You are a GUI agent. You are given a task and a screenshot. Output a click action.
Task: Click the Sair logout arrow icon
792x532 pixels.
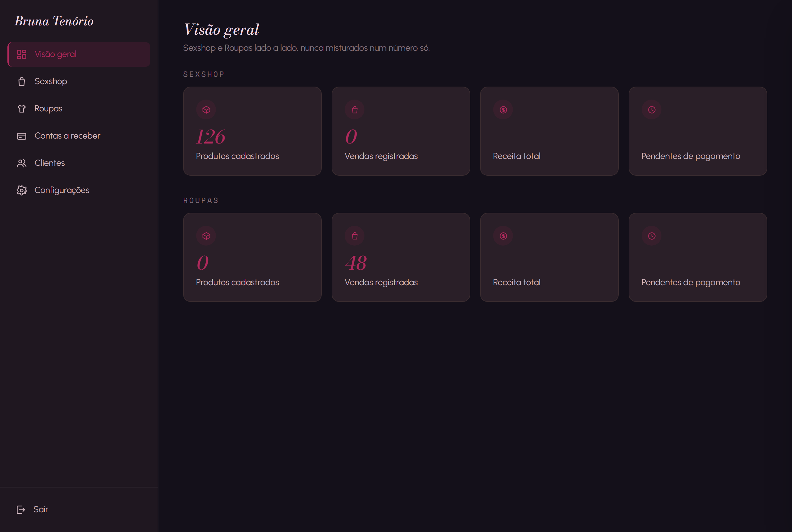[x=21, y=510]
